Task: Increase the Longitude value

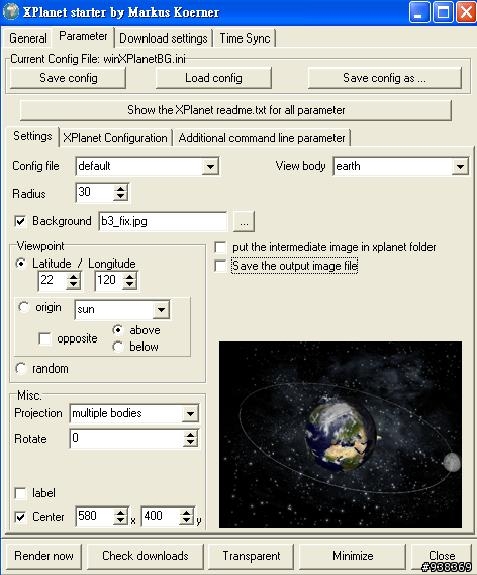Action: point(129,277)
